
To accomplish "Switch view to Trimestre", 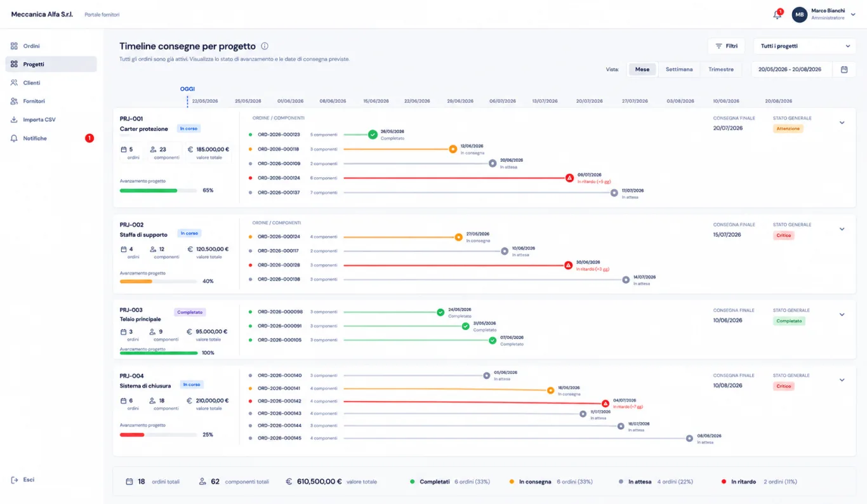I will (x=721, y=69).
